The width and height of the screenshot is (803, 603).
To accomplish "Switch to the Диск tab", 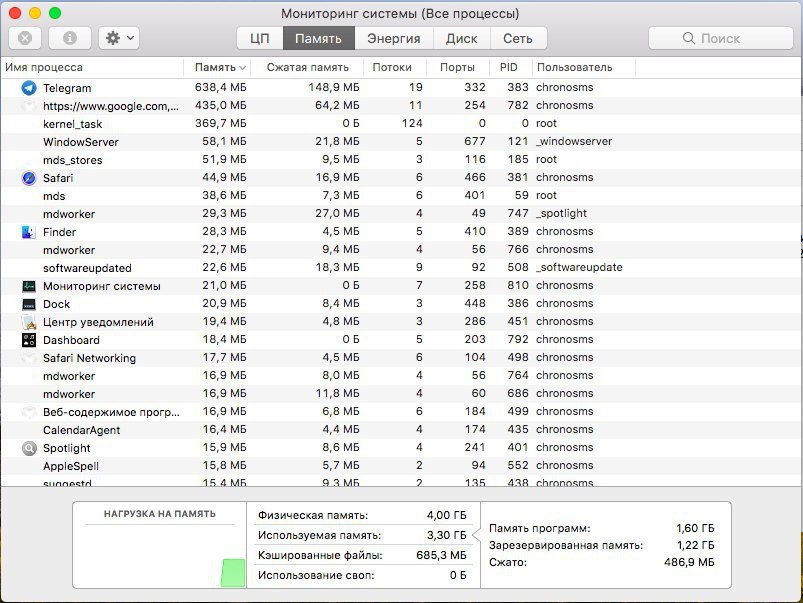I will point(461,38).
